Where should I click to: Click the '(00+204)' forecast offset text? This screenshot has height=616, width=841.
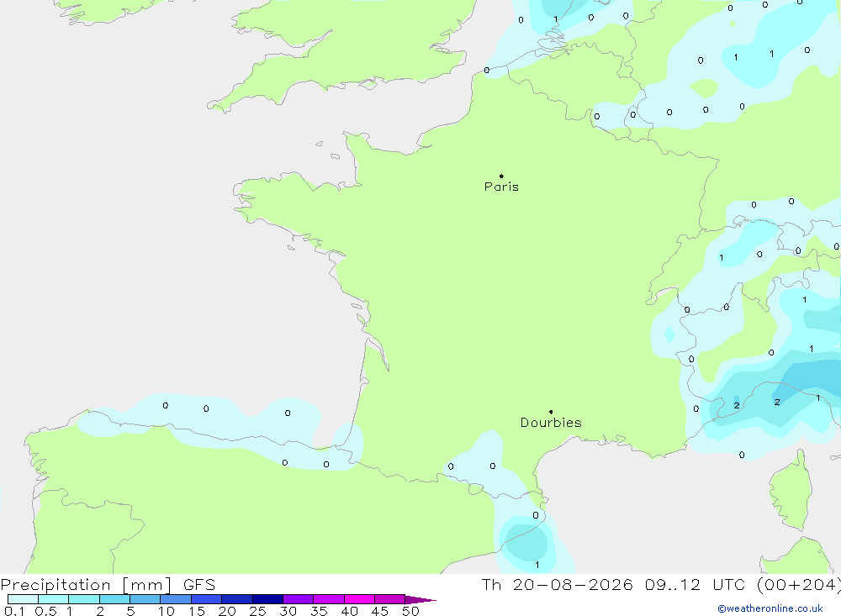[799, 585]
